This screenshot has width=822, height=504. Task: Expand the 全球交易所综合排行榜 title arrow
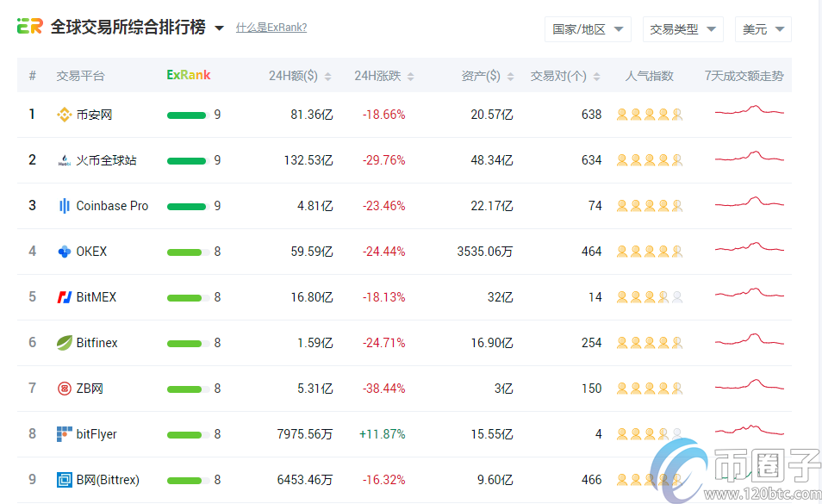(x=219, y=28)
